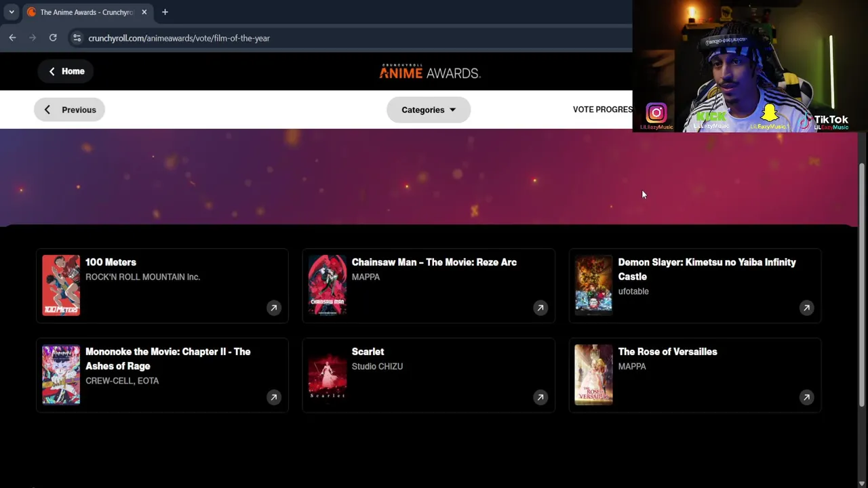Open a new browser tab

pyautogui.click(x=165, y=12)
